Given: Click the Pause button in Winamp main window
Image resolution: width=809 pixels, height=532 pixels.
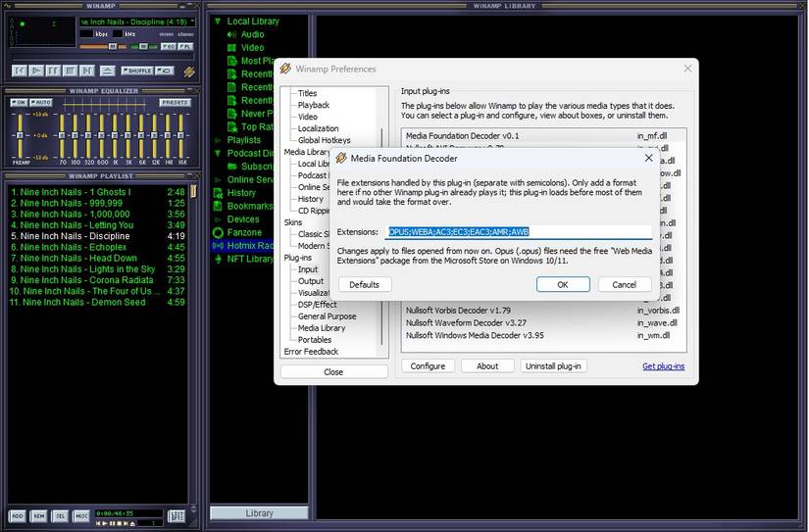Looking at the screenshot, I should (53, 71).
